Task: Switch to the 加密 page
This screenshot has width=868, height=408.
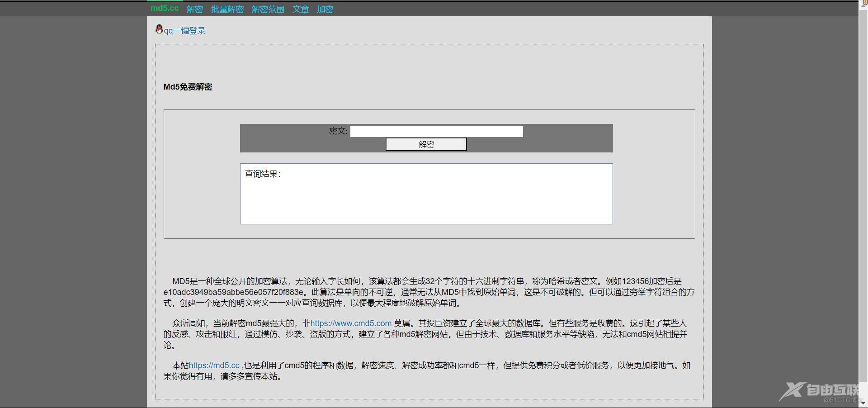Action: click(325, 9)
